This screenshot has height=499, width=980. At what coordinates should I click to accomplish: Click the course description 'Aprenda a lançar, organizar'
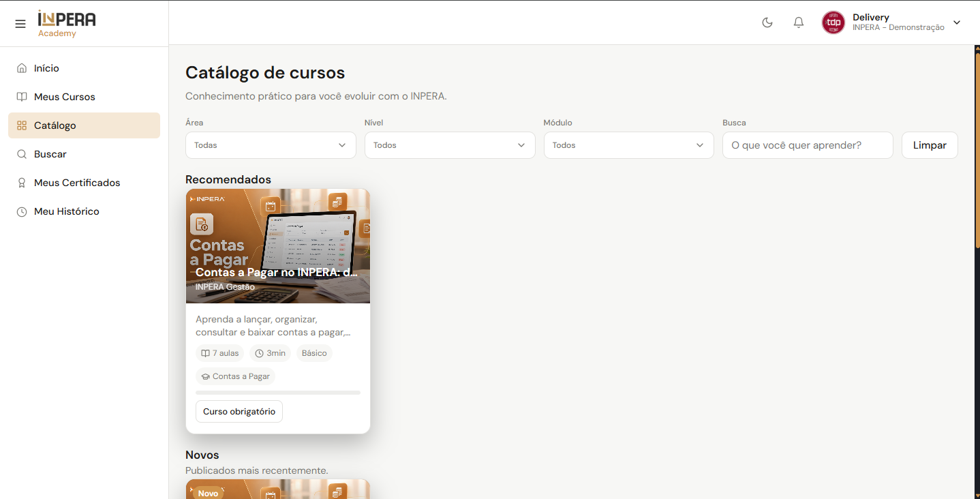pos(273,326)
